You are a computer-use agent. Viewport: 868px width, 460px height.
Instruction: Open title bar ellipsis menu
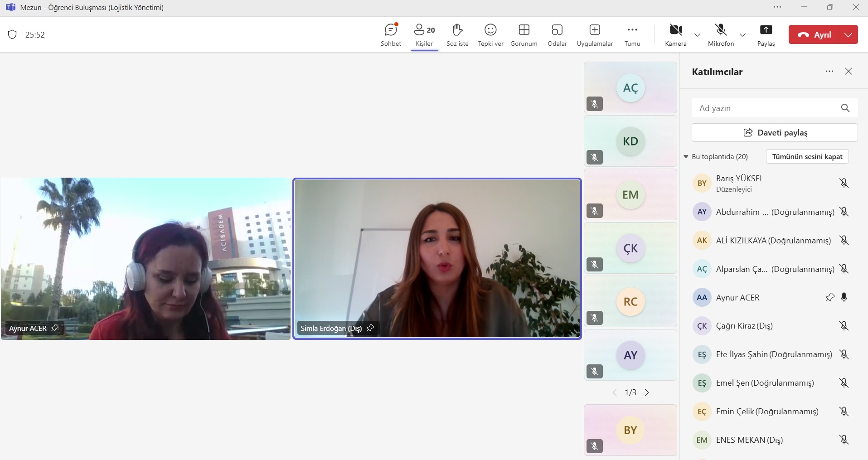pyautogui.click(x=777, y=7)
